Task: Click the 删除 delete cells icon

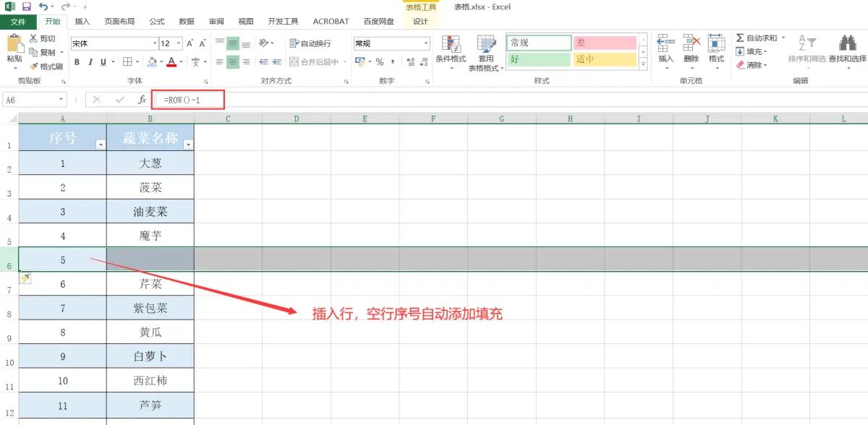Action: click(x=691, y=45)
